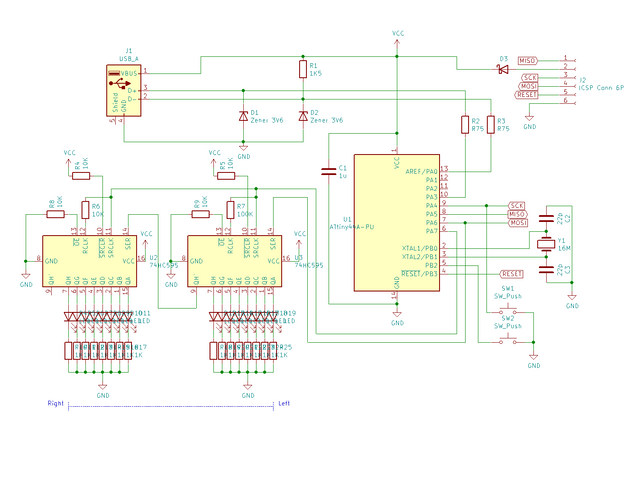
Task: Click the RESET net label beside U1
Action: click(x=511, y=273)
